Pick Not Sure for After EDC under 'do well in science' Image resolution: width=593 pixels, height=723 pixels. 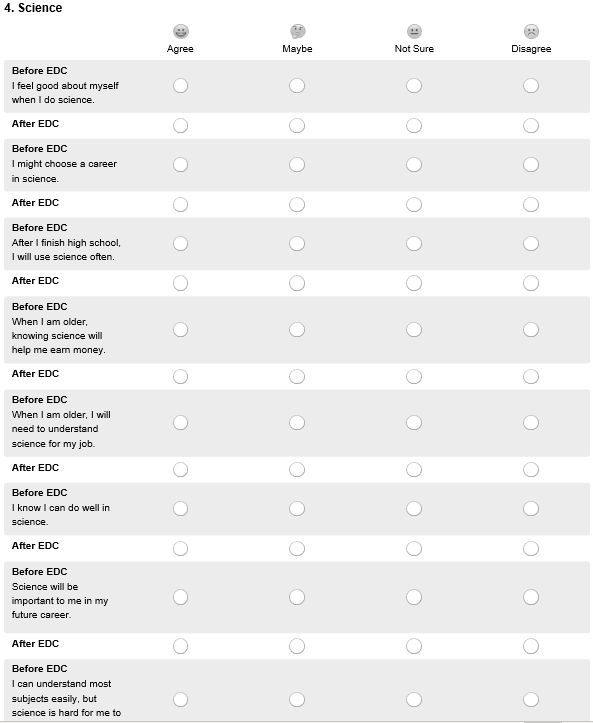pyautogui.click(x=414, y=549)
